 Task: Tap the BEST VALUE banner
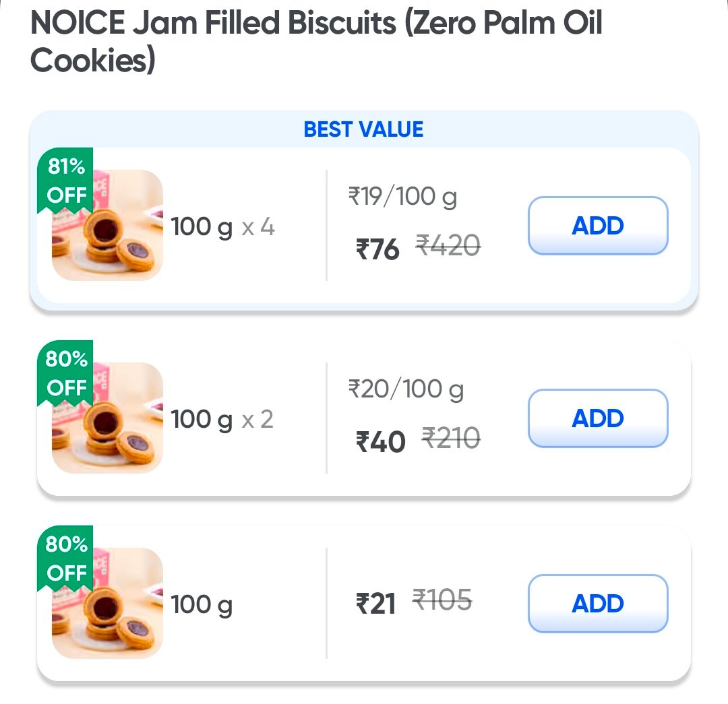tap(363, 129)
